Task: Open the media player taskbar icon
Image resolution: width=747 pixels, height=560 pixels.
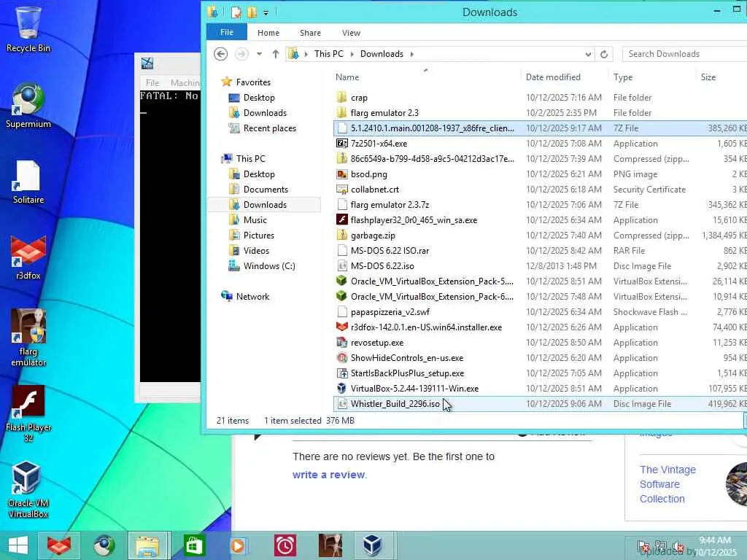Action: point(238,545)
